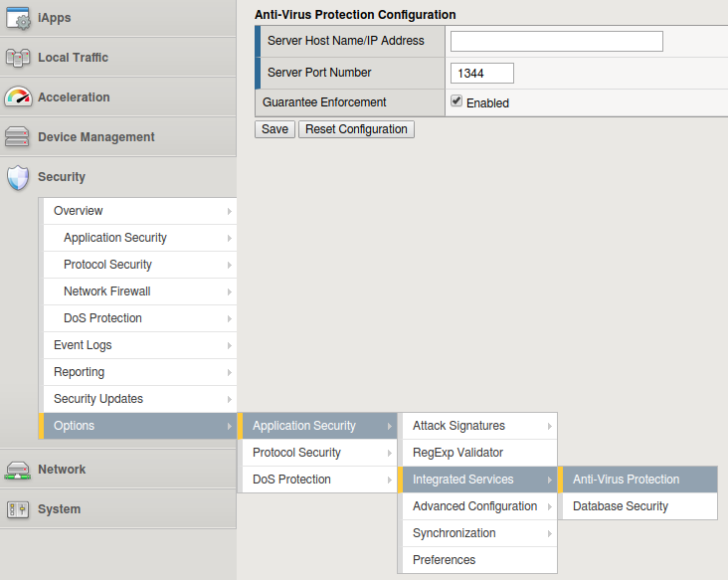Click the Save button
The width and height of the screenshot is (728, 580).
point(274,129)
